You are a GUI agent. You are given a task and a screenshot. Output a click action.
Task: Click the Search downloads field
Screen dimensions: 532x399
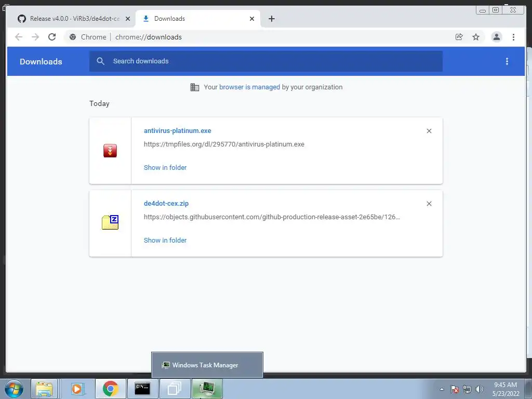(x=266, y=61)
